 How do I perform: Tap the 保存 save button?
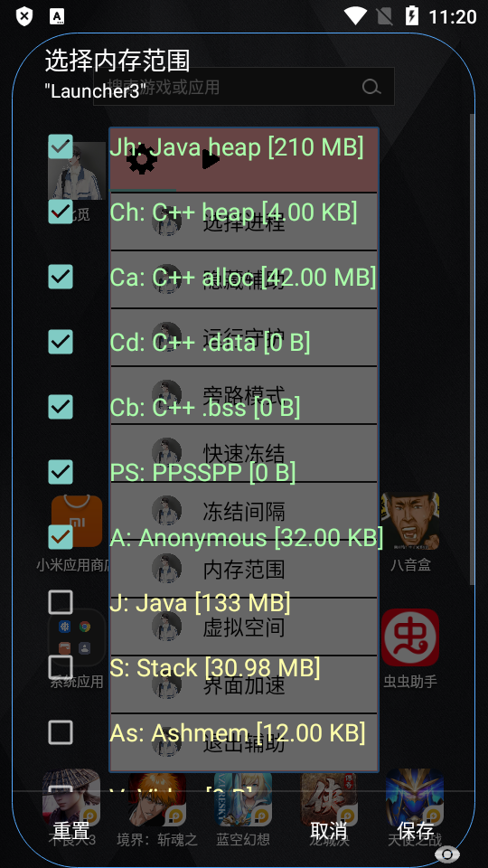pyautogui.click(x=415, y=830)
